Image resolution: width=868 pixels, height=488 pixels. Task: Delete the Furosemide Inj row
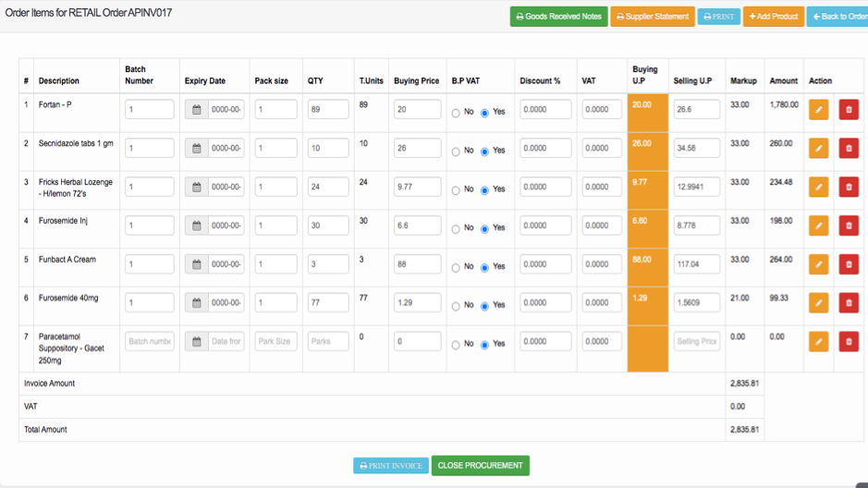[849, 226]
